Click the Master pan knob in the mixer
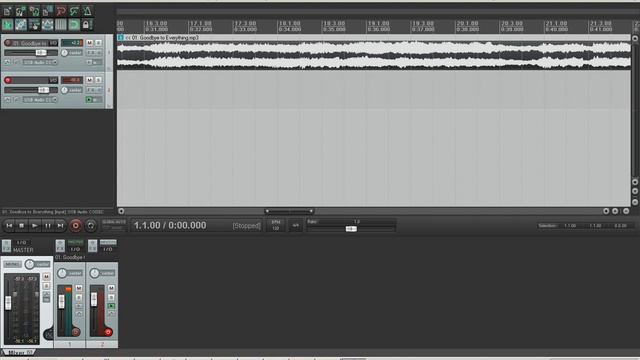 pos(29,264)
